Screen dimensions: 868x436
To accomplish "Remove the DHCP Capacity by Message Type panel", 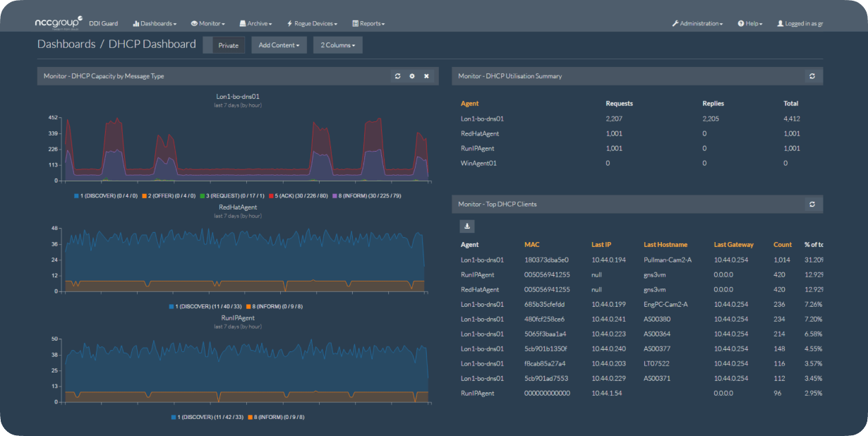I will [426, 76].
